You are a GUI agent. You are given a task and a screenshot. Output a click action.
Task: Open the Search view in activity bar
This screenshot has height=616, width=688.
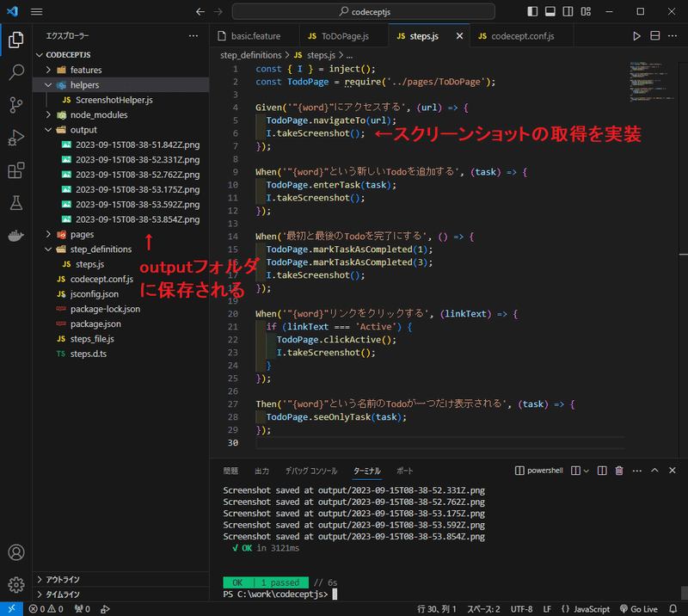(16, 72)
